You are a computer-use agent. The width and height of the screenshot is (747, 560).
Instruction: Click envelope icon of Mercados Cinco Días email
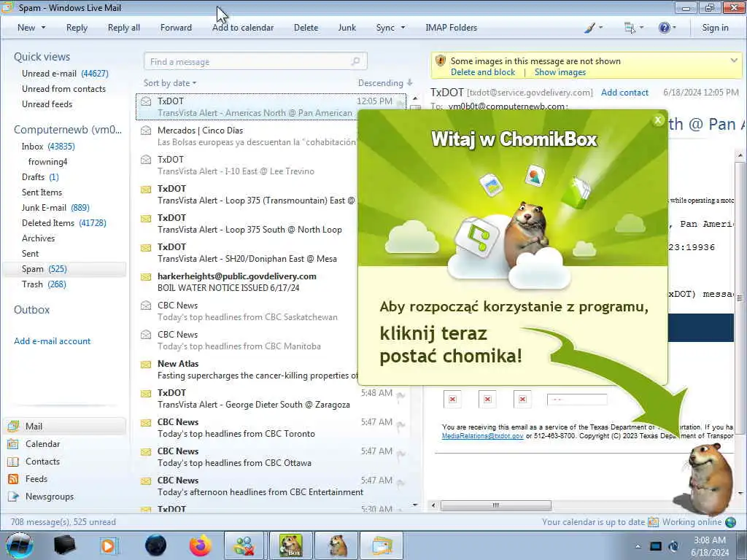(x=146, y=131)
